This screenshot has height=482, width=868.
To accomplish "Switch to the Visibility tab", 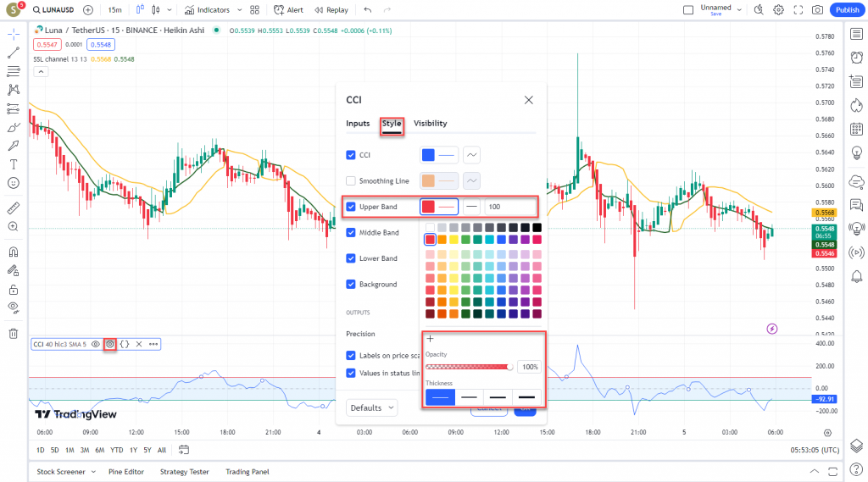I will (430, 124).
